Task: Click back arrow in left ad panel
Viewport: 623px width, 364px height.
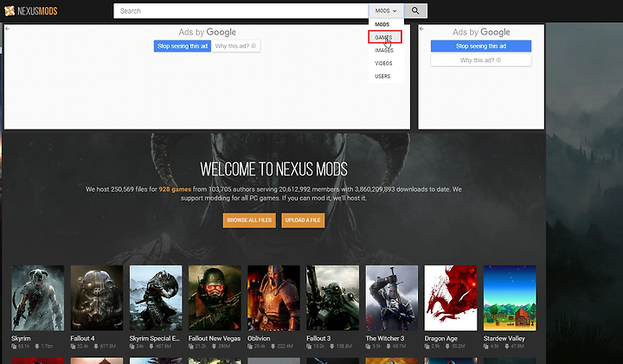Action: (x=7, y=29)
